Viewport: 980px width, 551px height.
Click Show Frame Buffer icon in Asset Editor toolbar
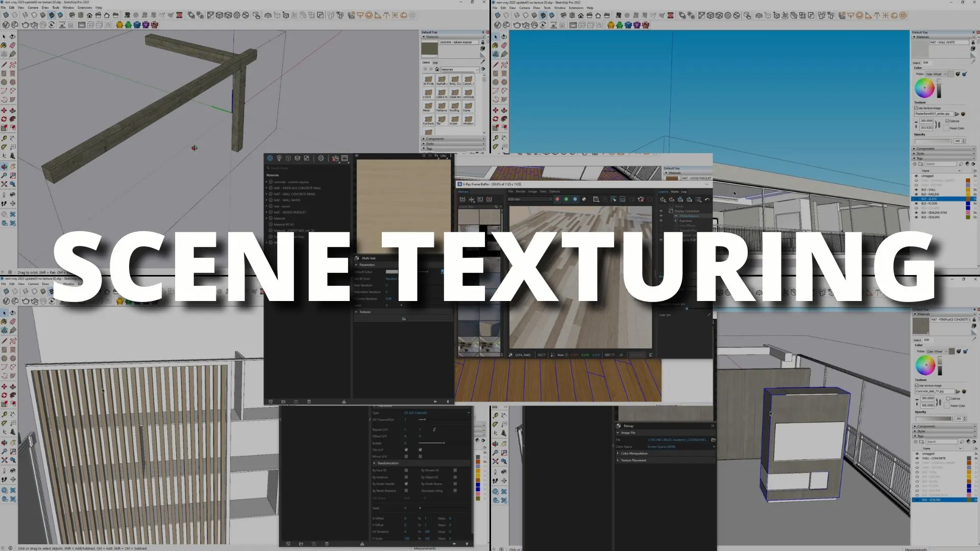345,158
